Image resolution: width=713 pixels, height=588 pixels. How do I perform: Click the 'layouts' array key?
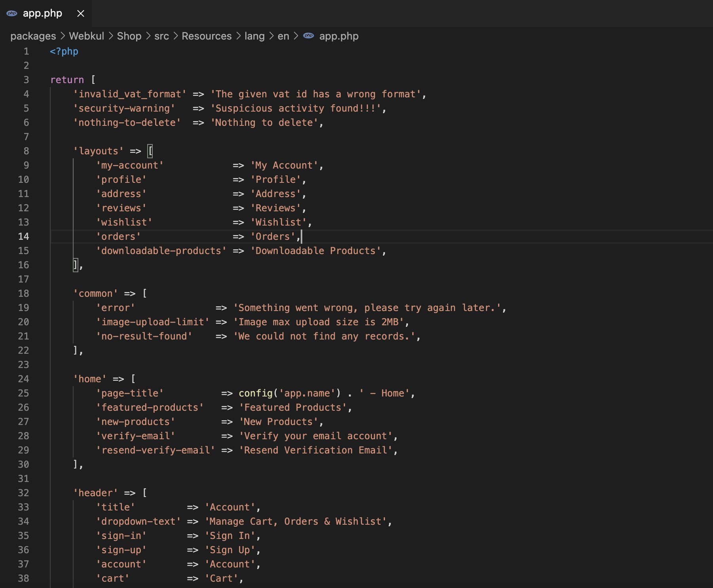pyautogui.click(x=99, y=151)
